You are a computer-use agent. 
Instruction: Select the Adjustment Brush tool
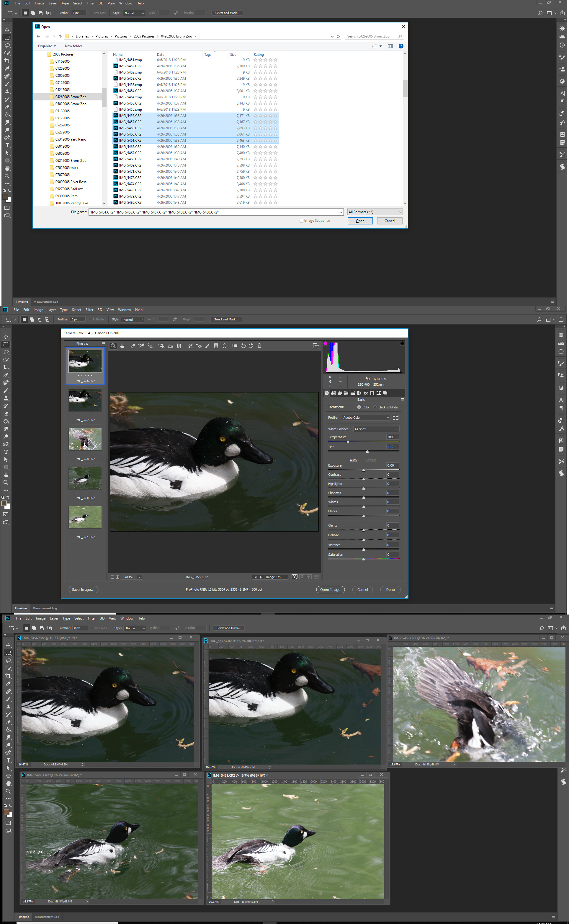point(207,346)
